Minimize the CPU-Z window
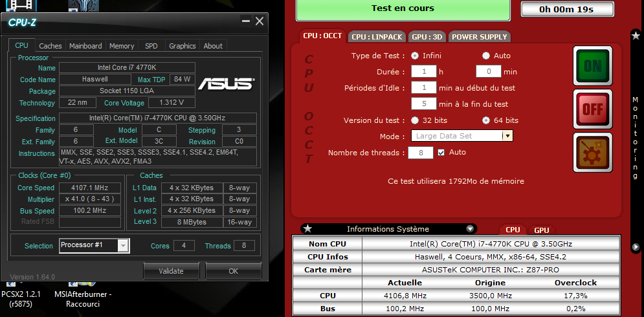This screenshot has height=317, width=644. pyautogui.click(x=245, y=21)
